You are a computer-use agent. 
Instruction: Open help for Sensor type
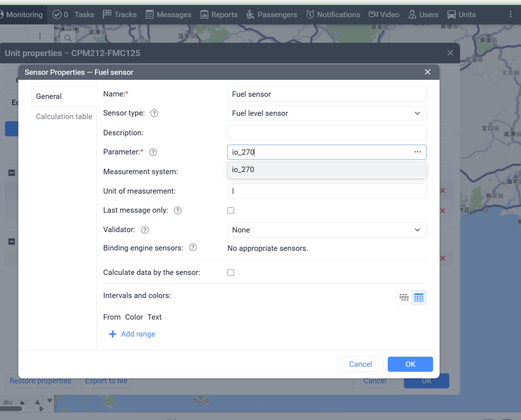[154, 113]
